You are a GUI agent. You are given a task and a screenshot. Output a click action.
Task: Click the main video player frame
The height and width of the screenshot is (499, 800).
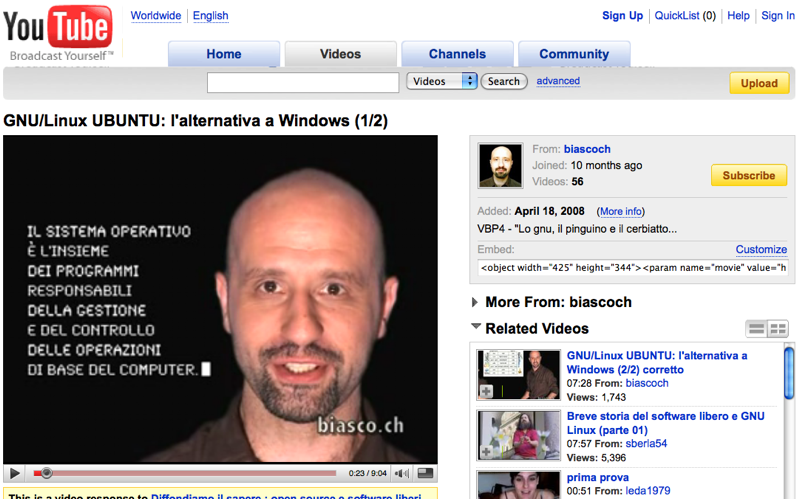(x=220, y=300)
